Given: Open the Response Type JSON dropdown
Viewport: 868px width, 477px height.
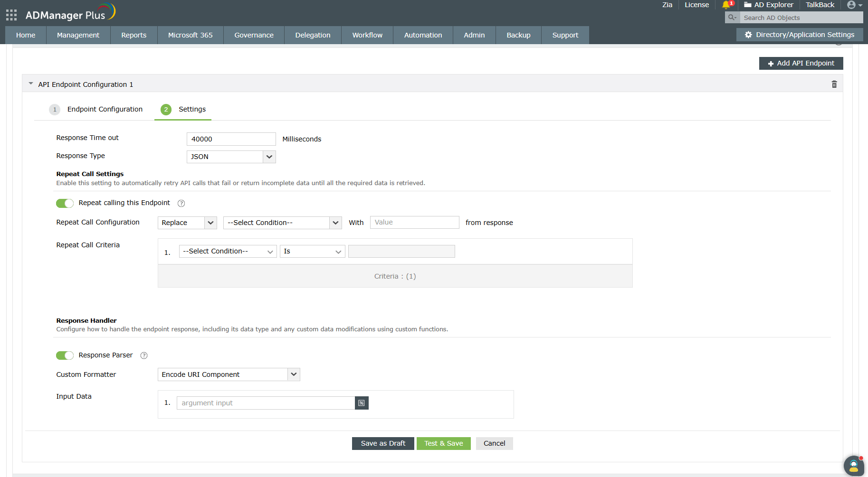Looking at the screenshot, I should pos(269,157).
